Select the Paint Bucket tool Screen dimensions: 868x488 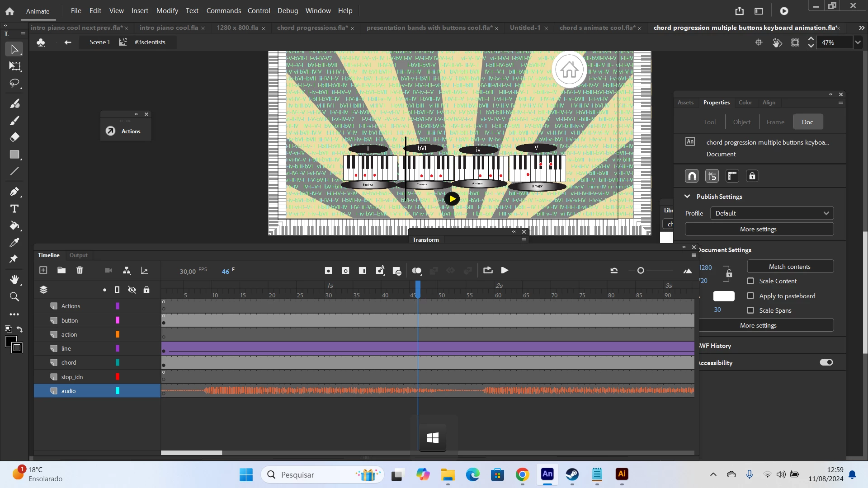(x=14, y=225)
